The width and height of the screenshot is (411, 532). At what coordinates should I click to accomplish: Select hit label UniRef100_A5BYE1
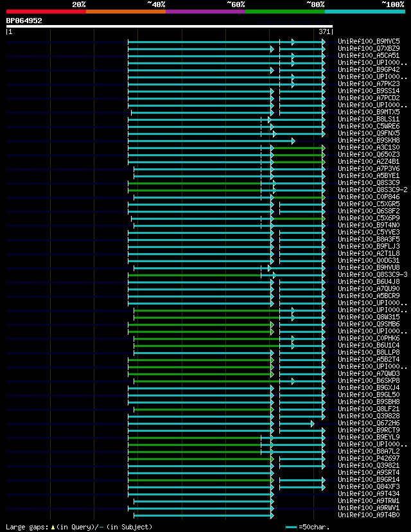(x=369, y=176)
